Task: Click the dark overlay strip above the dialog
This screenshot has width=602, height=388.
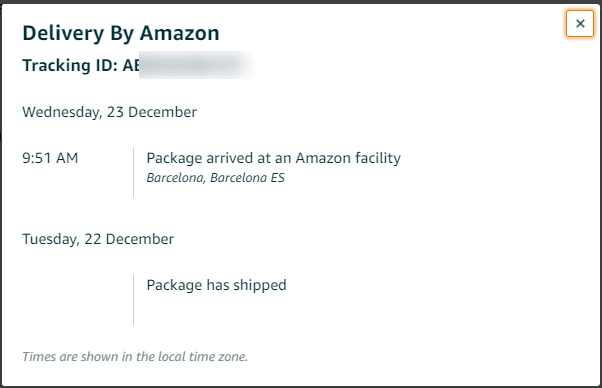Action: pyautogui.click(x=301, y=2)
